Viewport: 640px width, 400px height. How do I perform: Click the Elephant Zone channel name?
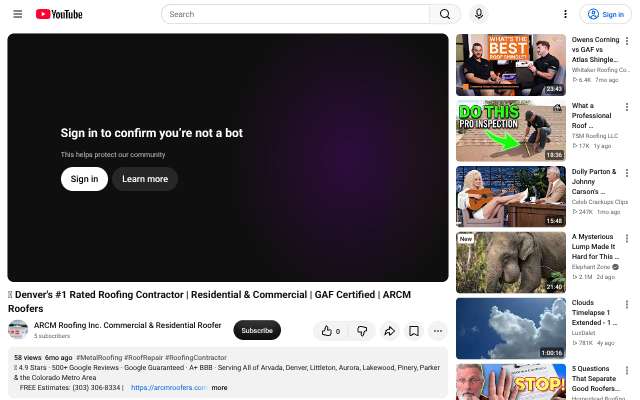coord(591,267)
